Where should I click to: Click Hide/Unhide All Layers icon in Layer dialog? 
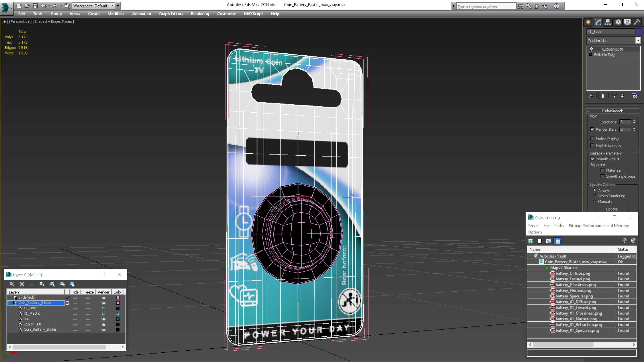click(62, 284)
